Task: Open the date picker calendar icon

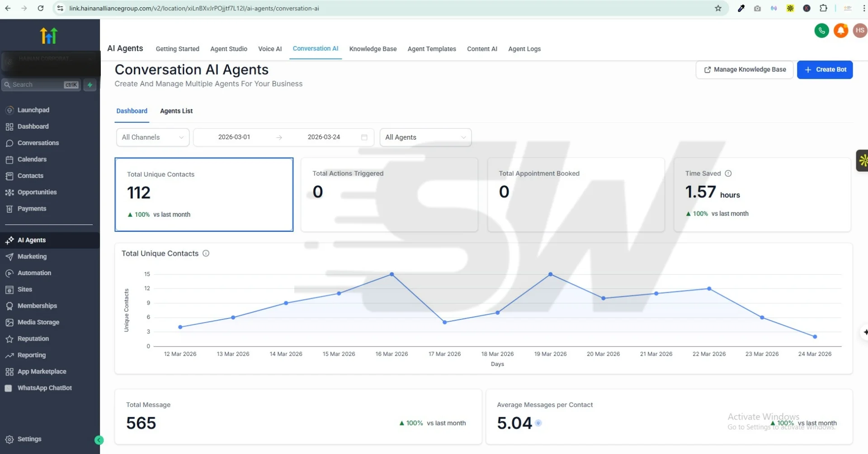Action: coord(364,137)
